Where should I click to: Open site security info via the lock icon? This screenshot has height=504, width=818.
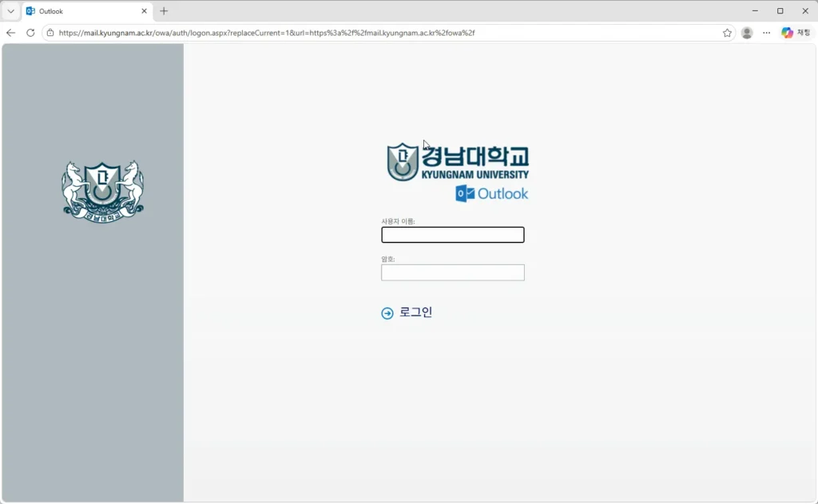[50, 33]
